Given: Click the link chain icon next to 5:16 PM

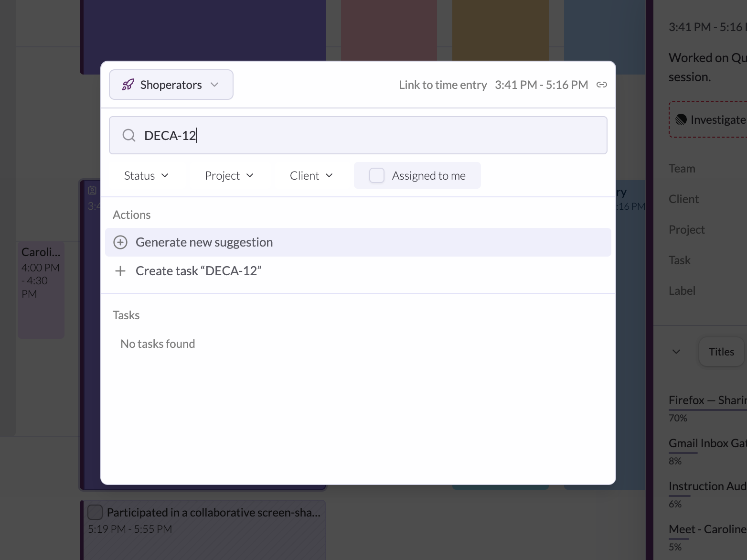Looking at the screenshot, I should [602, 85].
